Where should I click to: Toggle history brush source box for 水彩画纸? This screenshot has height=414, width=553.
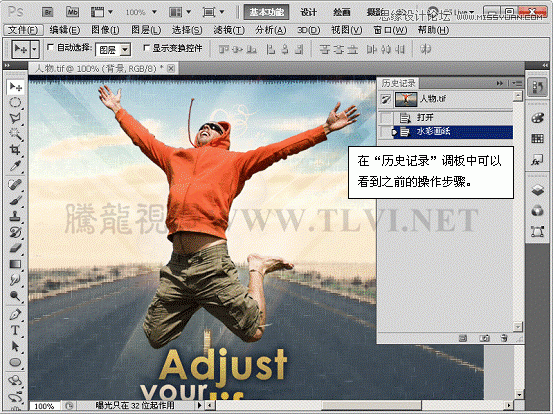click(385, 132)
